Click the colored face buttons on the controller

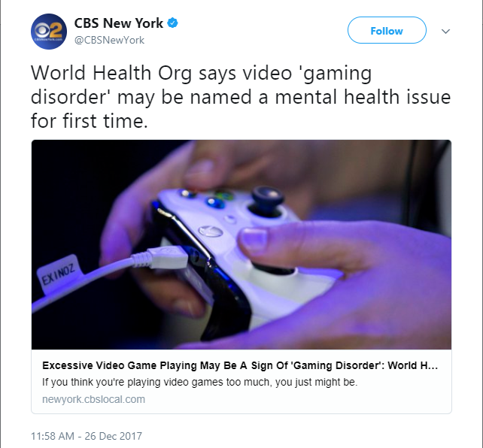(x=208, y=198)
